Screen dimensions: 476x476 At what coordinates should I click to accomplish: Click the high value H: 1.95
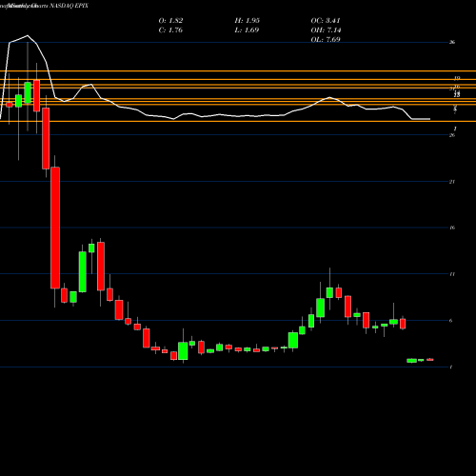coord(248,21)
